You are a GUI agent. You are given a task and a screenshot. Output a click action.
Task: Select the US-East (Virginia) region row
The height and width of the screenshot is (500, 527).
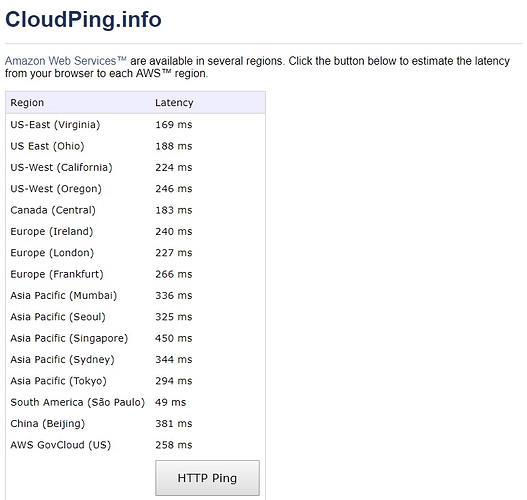tap(135, 125)
